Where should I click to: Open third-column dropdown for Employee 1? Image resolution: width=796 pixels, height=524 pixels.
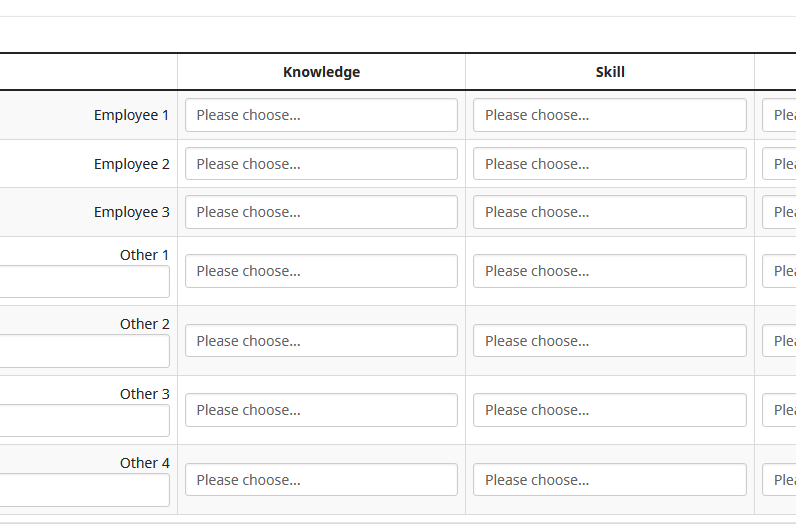[x=780, y=115]
